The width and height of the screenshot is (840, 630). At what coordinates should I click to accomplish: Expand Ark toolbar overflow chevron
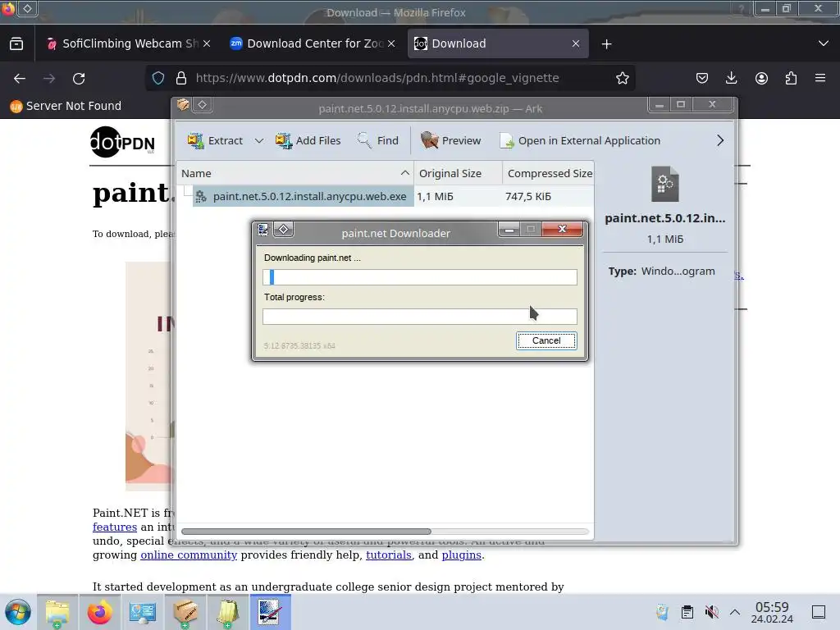pos(720,140)
